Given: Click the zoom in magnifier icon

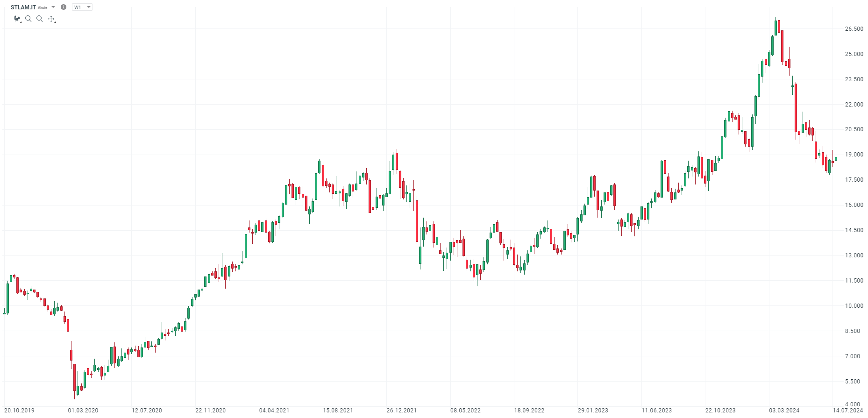Looking at the screenshot, I should [x=40, y=19].
